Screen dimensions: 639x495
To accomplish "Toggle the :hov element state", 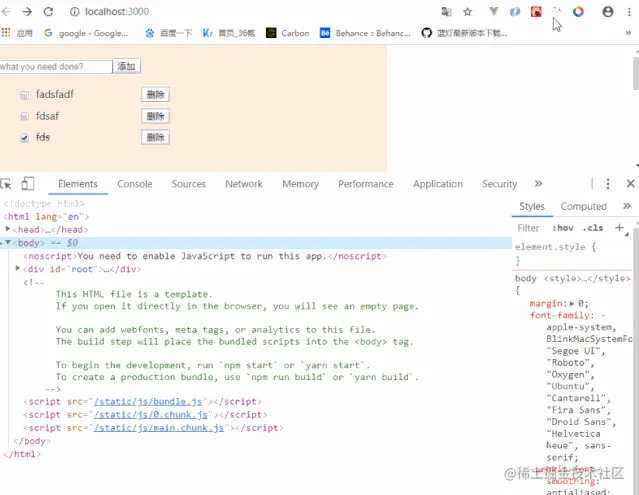I will (563, 228).
